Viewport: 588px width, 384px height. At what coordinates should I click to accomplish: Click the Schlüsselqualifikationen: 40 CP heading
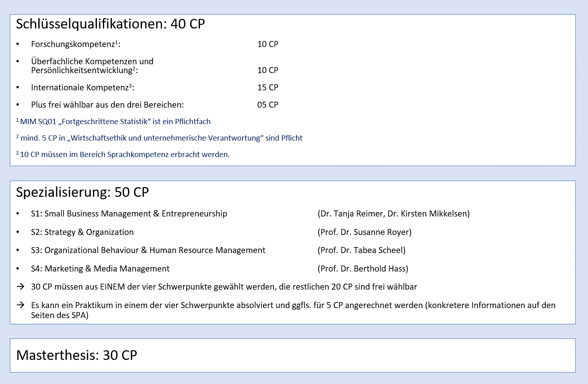pyautogui.click(x=110, y=24)
